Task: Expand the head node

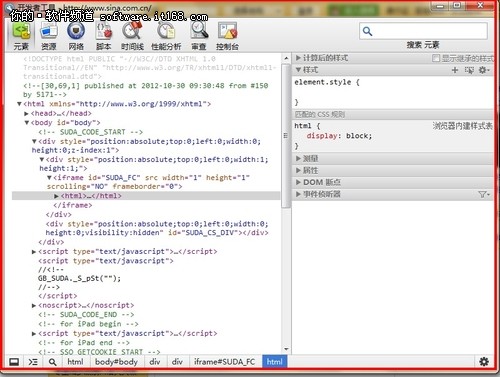Action: pyautogui.click(x=26, y=114)
